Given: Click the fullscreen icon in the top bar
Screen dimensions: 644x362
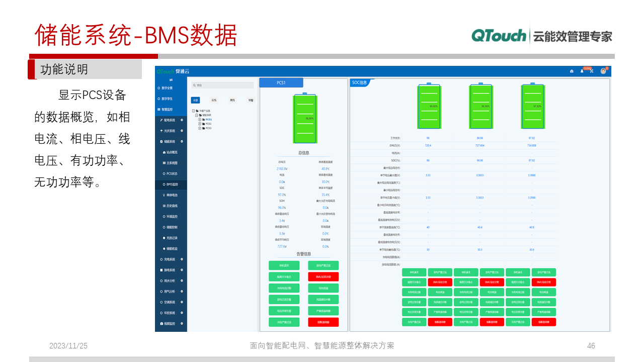Looking at the screenshot, I should 592,71.
